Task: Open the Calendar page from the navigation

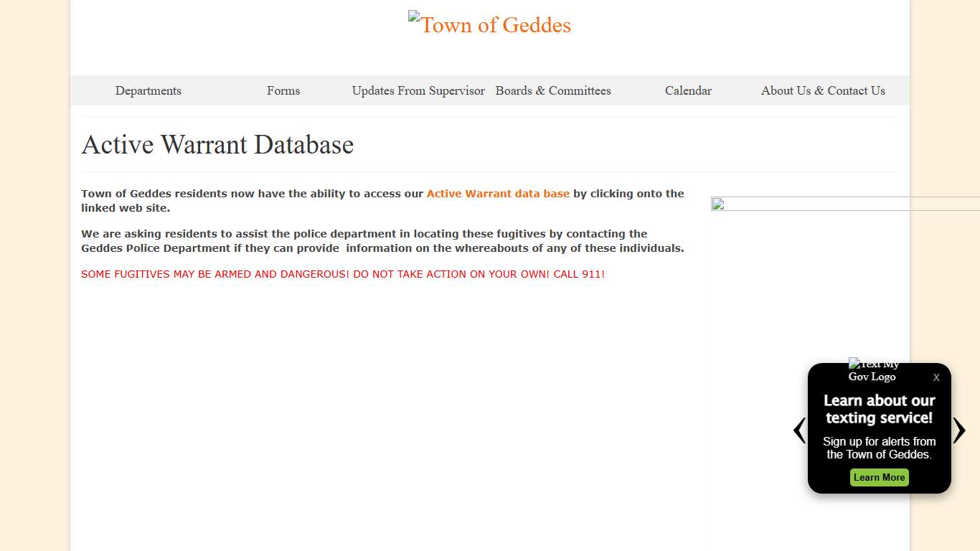Action: pos(688,90)
